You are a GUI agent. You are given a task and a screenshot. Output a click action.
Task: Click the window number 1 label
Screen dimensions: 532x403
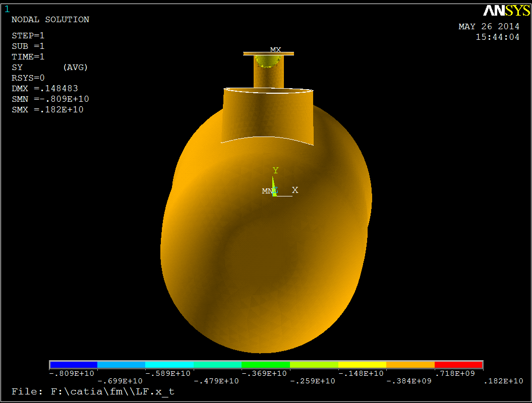coord(7,9)
